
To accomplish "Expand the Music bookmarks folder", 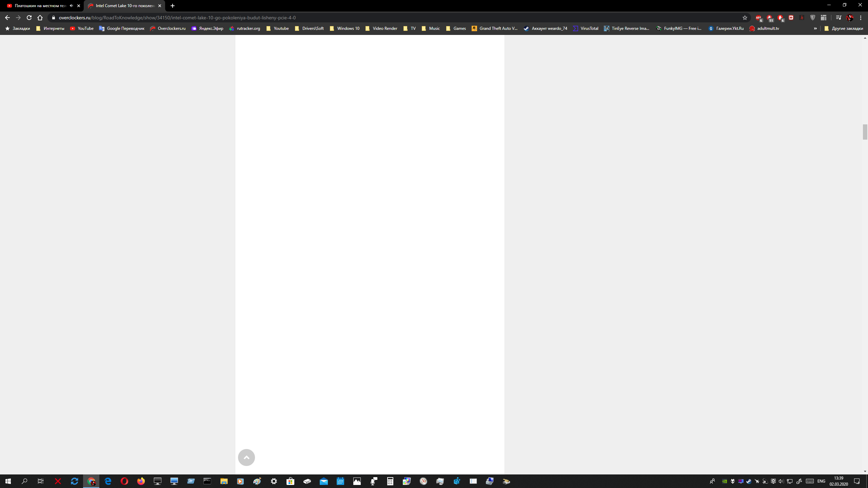I will [431, 28].
